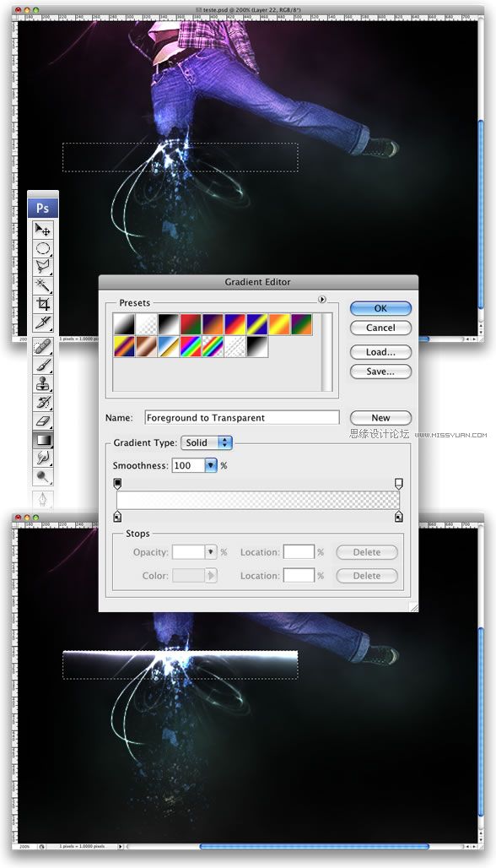Choose the Yellow, Violet, Orange, Blue preset

click(x=124, y=346)
